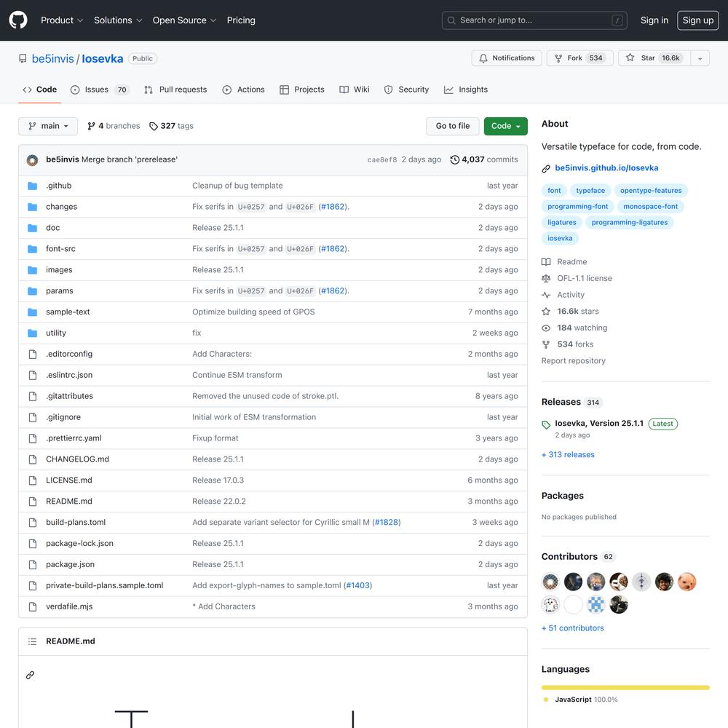Click the JavaScript language yellow bar
Image resolution: width=728 pixels, height=728 pixels.
tap(625, 688)
